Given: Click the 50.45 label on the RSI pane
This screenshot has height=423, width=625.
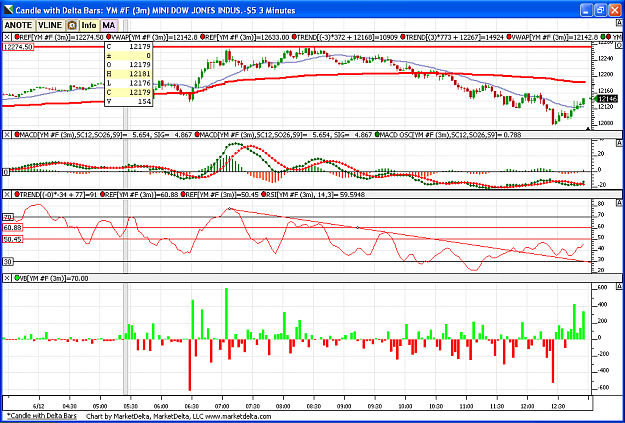Looking at the screenshot, I should [13, 239].
